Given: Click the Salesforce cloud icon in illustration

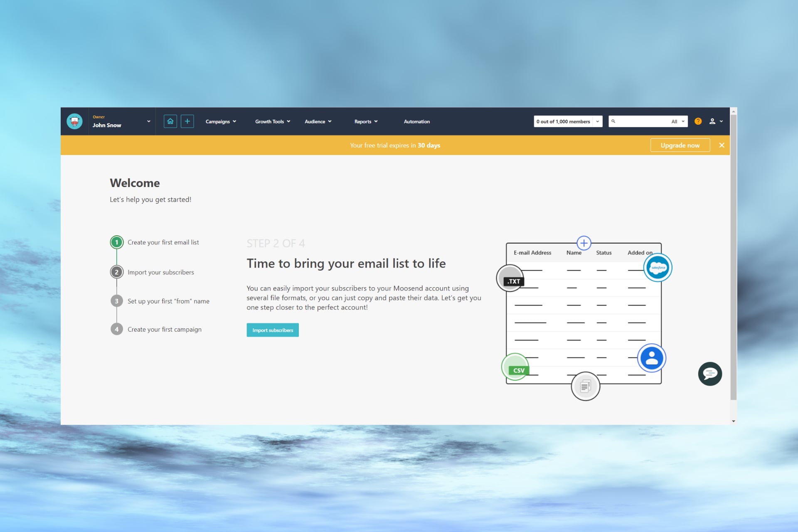Looking at the screenshot, I should 658,268.
